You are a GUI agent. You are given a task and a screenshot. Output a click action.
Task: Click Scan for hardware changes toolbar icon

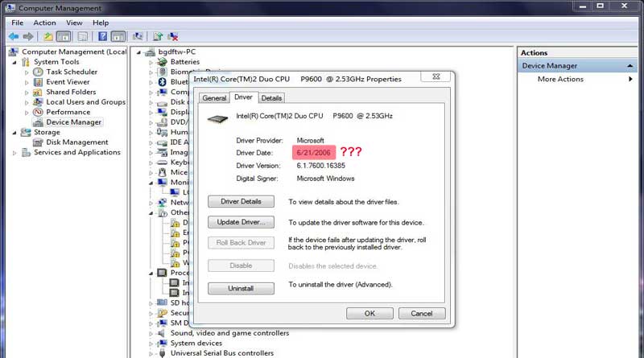pos(138,36)
